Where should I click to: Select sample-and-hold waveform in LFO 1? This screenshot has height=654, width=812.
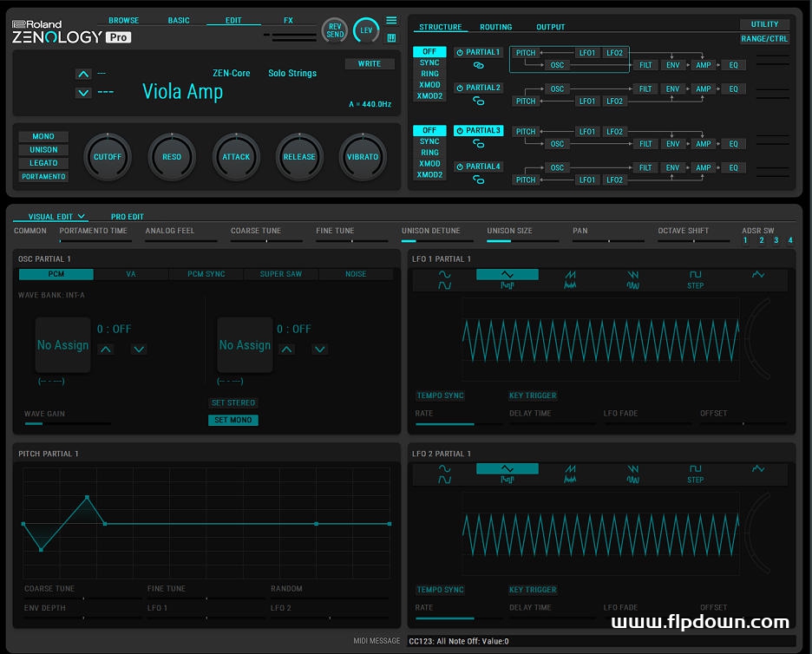(507, 286)
